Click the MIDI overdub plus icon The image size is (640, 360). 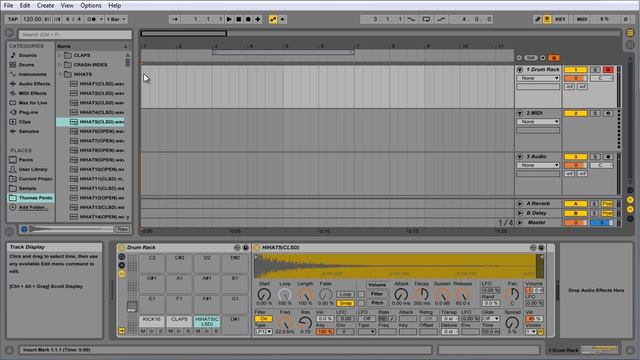click(258, 19)
